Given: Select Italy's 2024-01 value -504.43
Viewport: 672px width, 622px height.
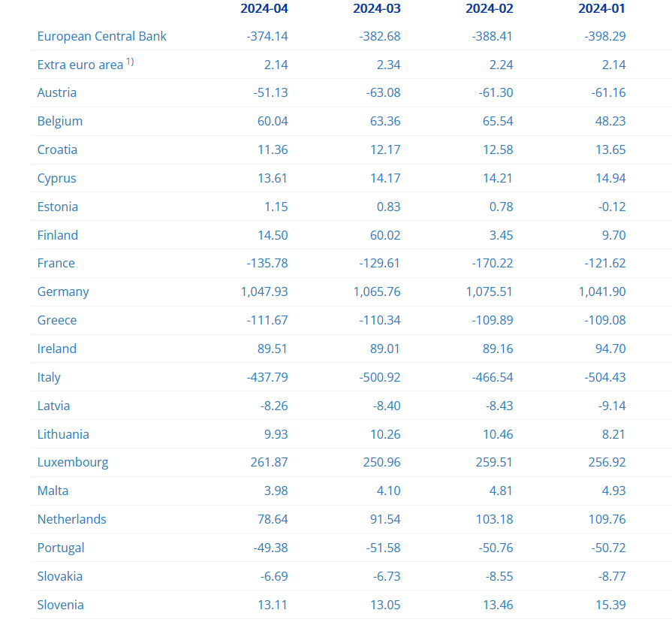Looking at the screenshot, I should [x=605, y=377].
